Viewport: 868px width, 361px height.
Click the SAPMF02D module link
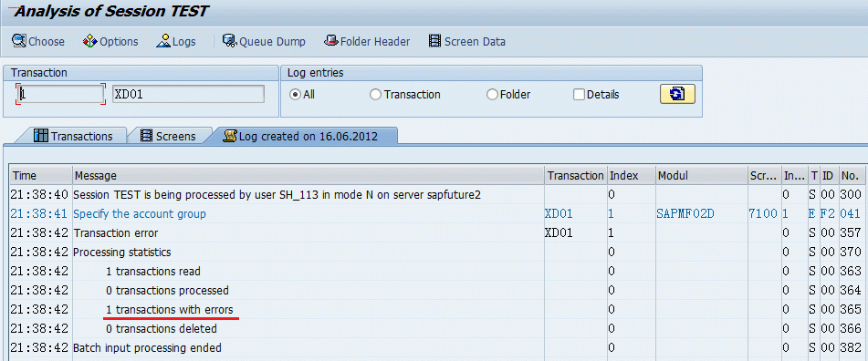(685, 213)
